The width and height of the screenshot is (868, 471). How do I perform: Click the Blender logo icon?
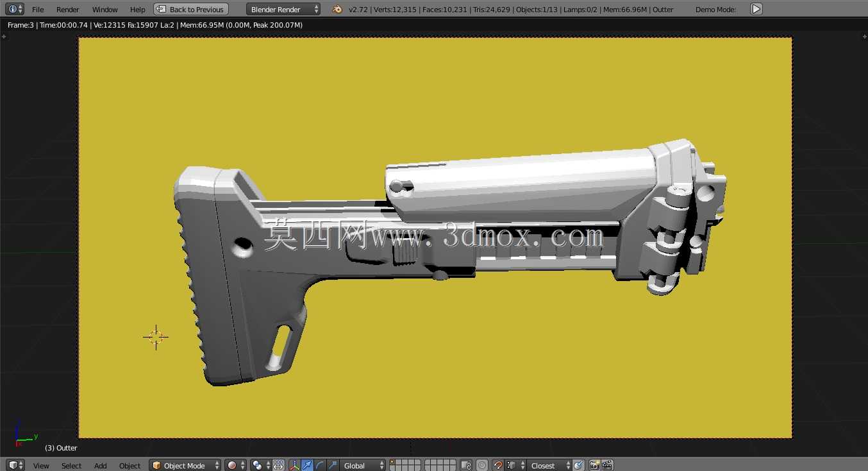point(337,9)
